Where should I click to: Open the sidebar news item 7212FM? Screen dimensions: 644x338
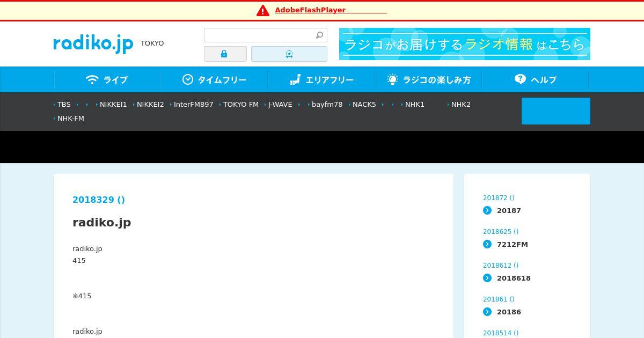pyautogui.click(x=513, y=245)
